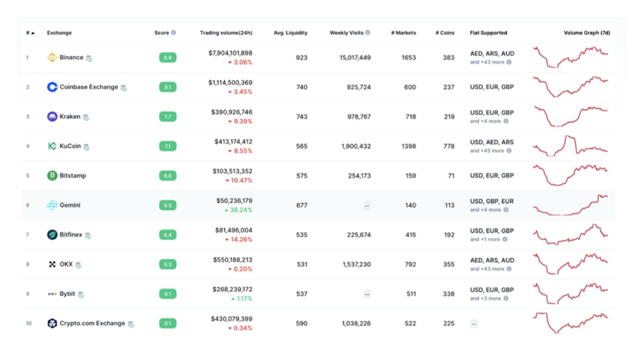Click Gemini's 6.5 score badge
The height and width of the screenshot is (364, 642).
(x=168, y=205)
